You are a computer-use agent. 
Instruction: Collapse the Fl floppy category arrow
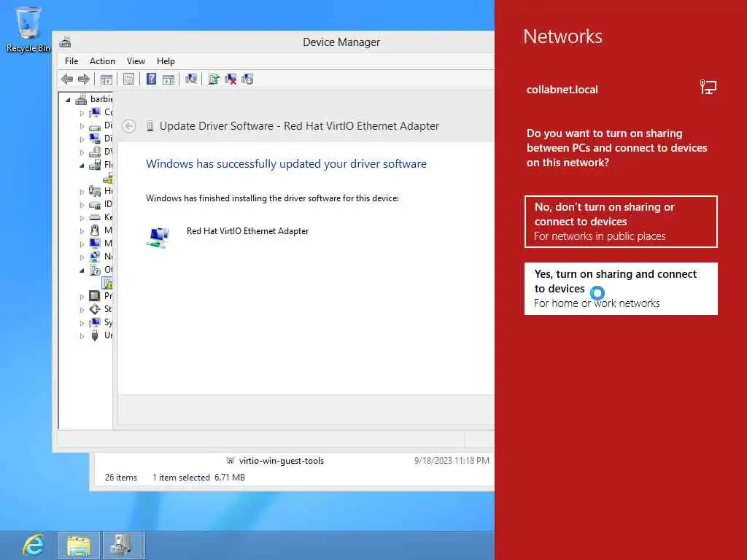[82, 166]
